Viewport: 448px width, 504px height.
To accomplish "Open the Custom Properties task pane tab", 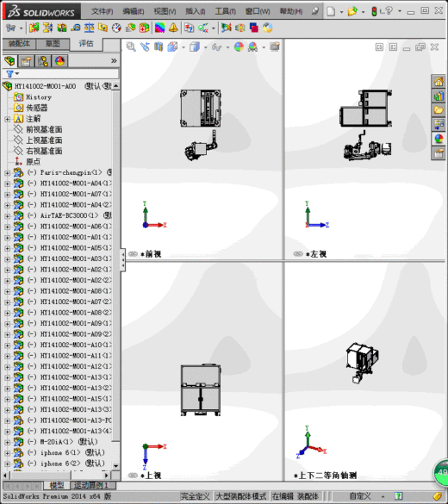I will 439,153.
